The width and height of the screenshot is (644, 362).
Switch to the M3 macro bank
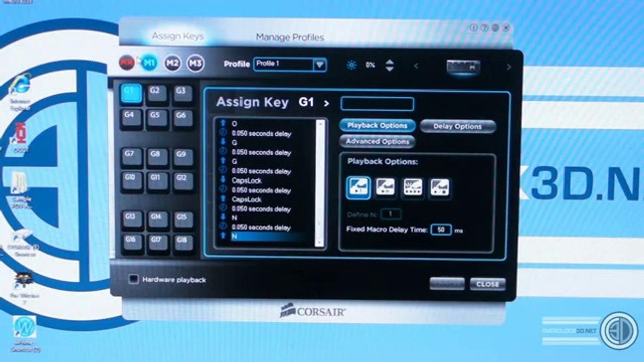click(195, 63)
